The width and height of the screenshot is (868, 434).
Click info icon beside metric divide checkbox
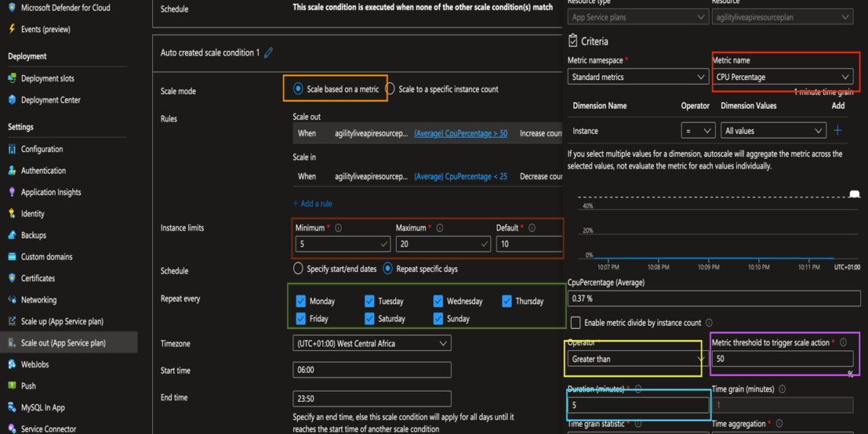(x=709, y=323)
